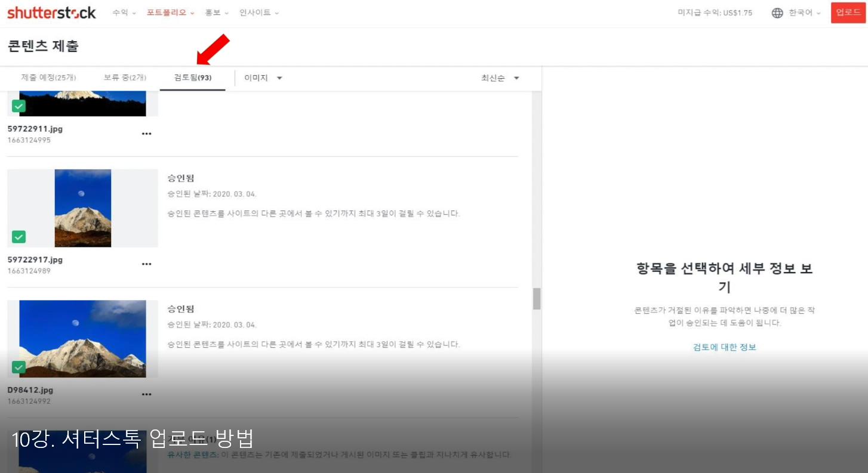Viewport: 868px width, 473px height.
Task: Toggle green checkmark on 59722917.jpg thumbnail
Action: (19, 237)
